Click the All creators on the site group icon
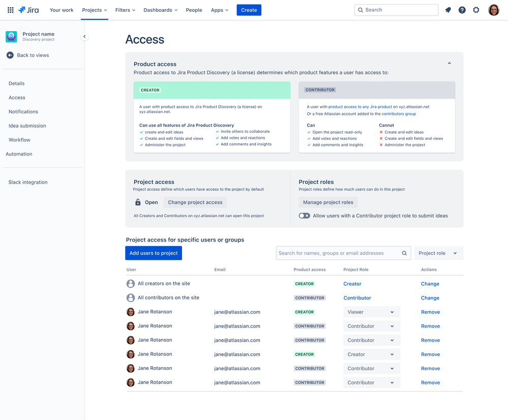508x420 pixels. point(131,284)
